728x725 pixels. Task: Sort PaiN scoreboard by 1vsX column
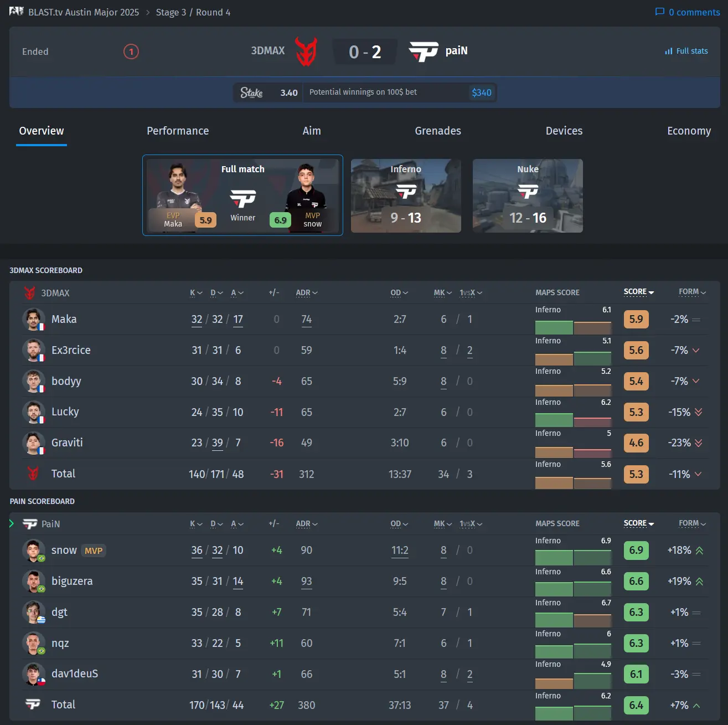coord(471,523)
